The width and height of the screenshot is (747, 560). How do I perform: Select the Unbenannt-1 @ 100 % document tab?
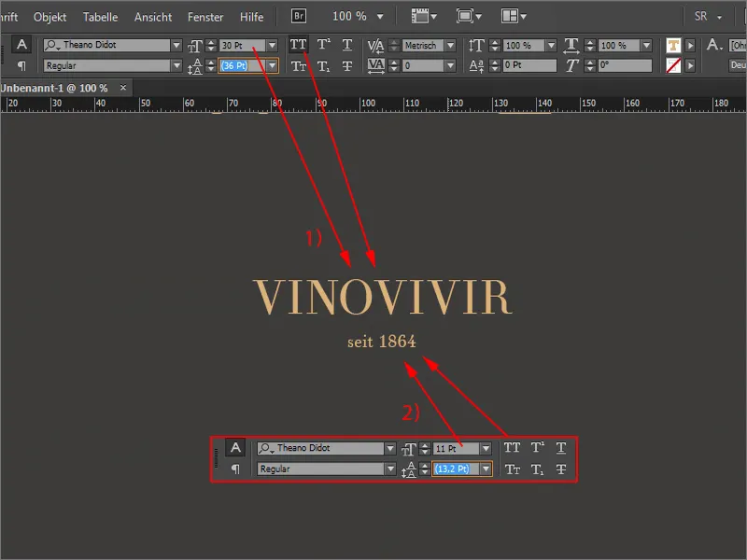54,88
